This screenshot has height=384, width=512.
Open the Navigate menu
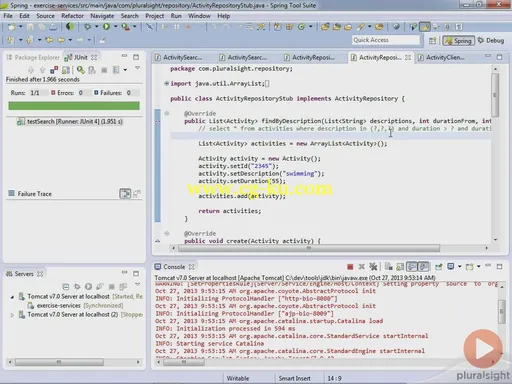(102, 16)
